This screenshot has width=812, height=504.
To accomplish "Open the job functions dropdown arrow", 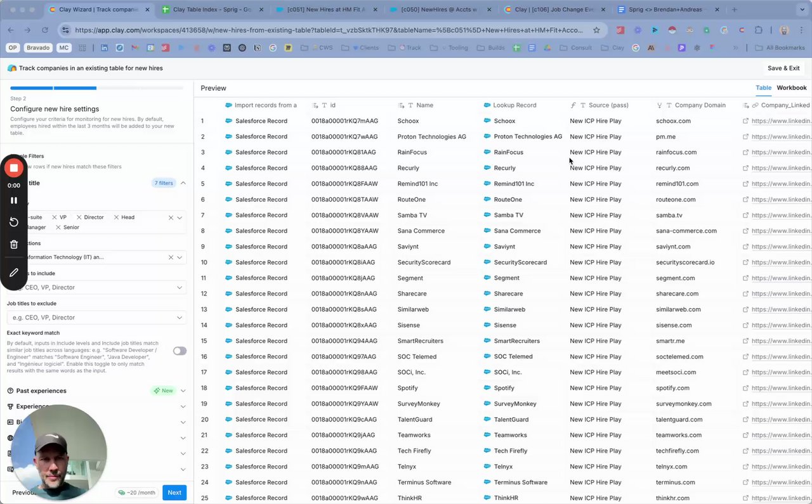I will point(180,257).
